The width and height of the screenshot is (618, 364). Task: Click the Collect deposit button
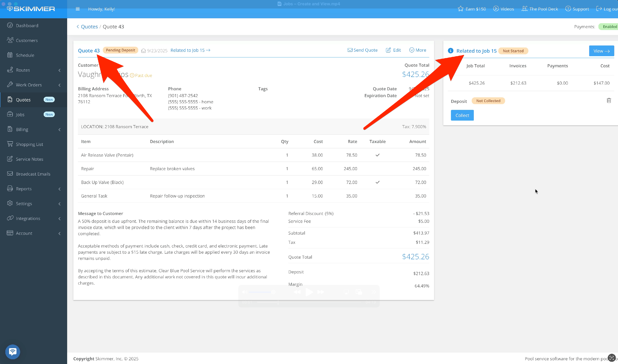tap(462, 115)
